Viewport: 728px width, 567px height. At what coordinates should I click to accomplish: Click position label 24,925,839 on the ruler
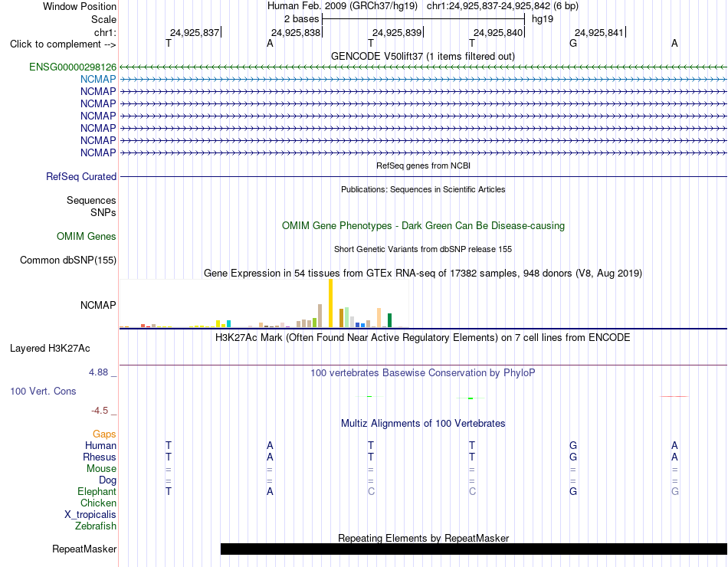click(x=397, y=32)
